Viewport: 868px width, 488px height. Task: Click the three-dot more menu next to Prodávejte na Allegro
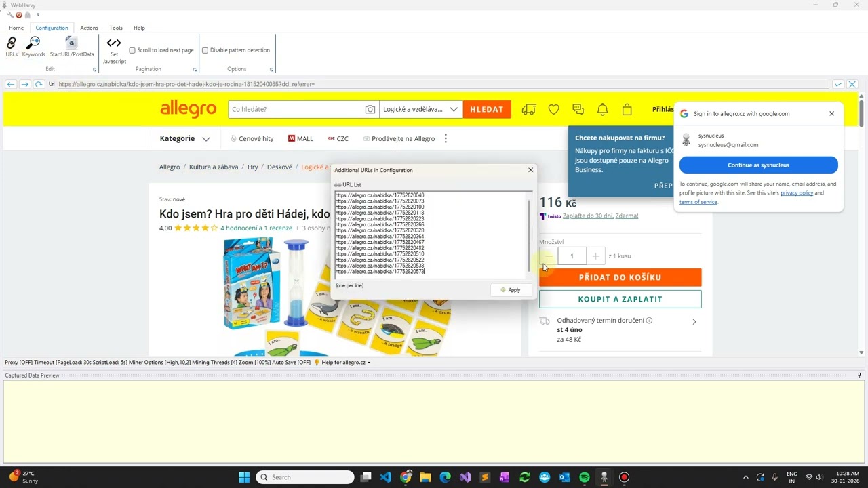click(446, 138)
